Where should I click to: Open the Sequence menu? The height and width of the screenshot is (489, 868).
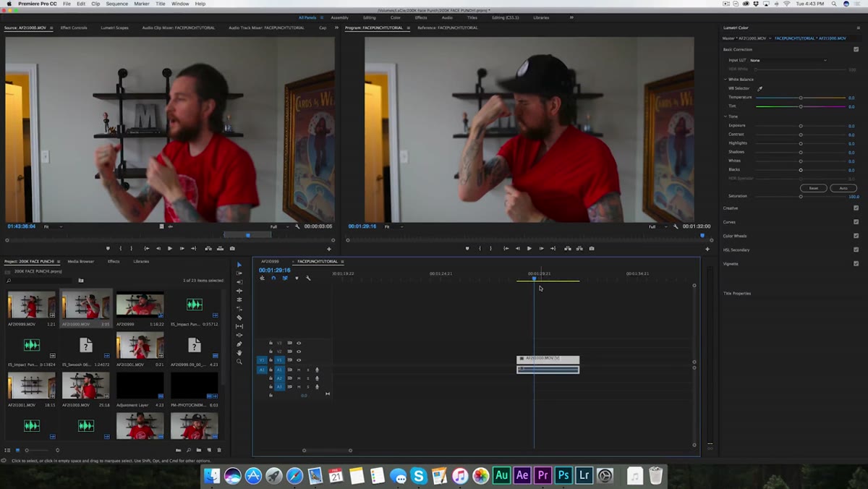coord(116,4)
